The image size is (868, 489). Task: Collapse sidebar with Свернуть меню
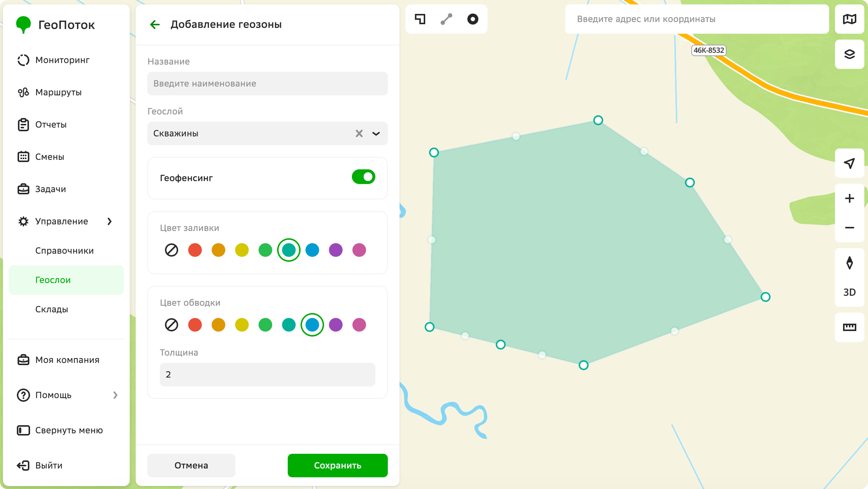(x=66, y=430)
